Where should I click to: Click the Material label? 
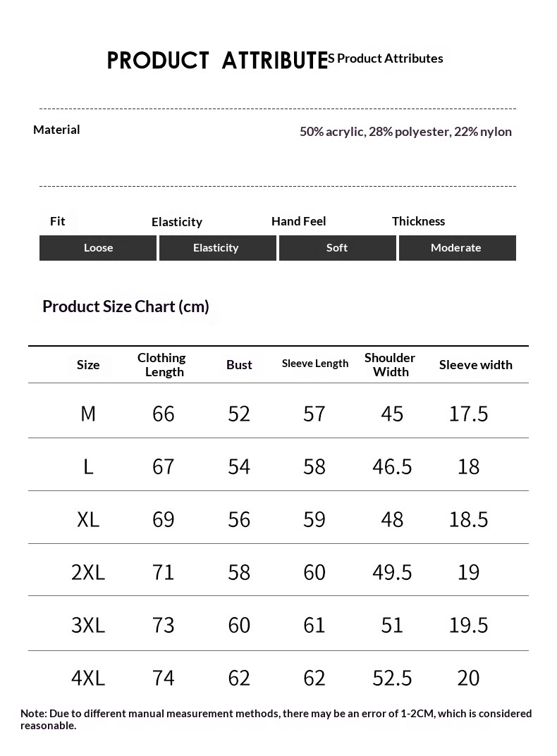56,130
